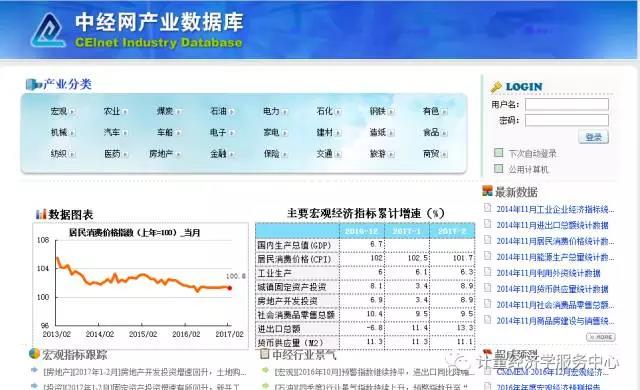
Task: Click the 2017-2 column header
Action: [x=452, y=231]
